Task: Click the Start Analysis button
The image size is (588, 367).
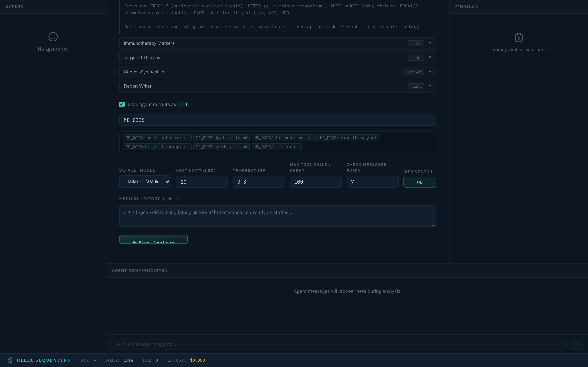Action: [x=153, y=240]
